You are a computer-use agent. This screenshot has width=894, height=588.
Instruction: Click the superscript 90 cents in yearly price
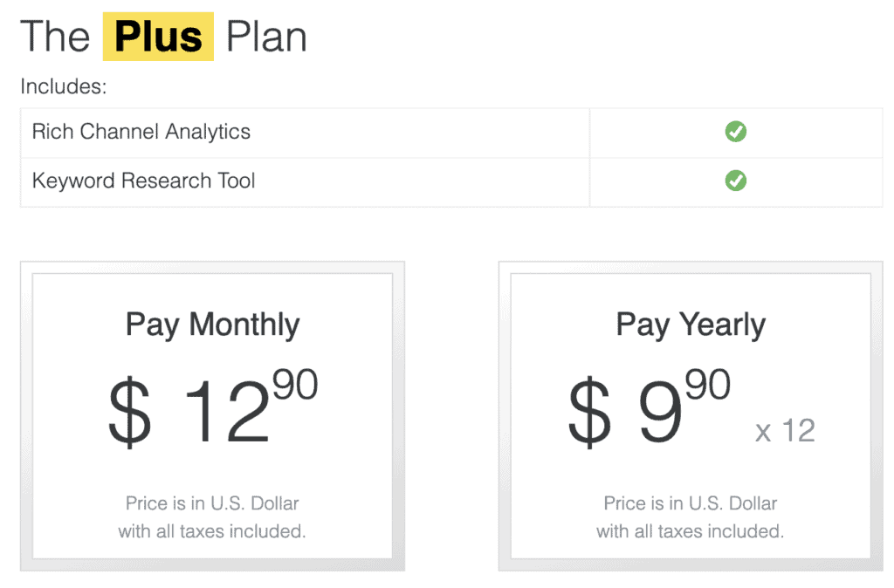[x=708, y=385]
